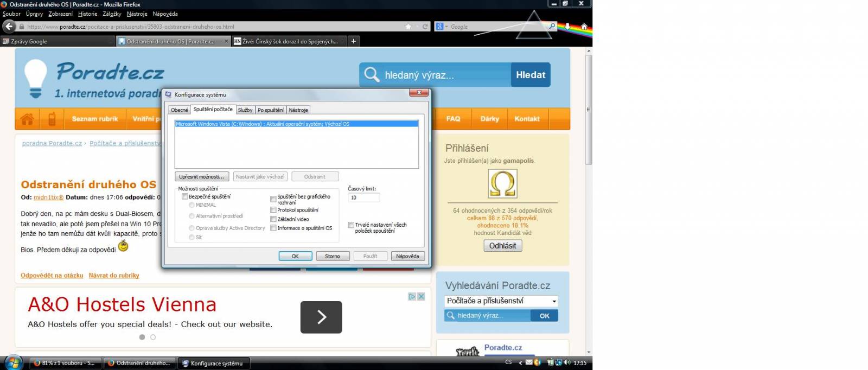Follow the Návrat do rubriky link
Viewport: 868px width, 370px height.
114,276
